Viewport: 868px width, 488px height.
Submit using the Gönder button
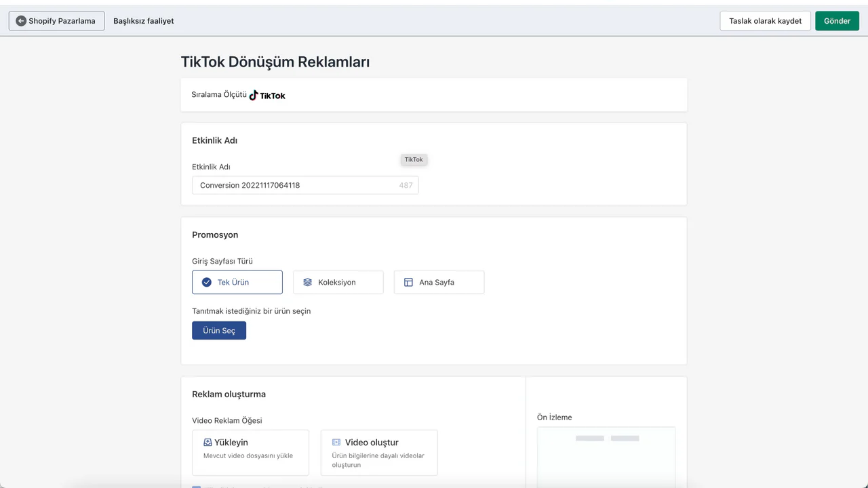coord(837,21)
